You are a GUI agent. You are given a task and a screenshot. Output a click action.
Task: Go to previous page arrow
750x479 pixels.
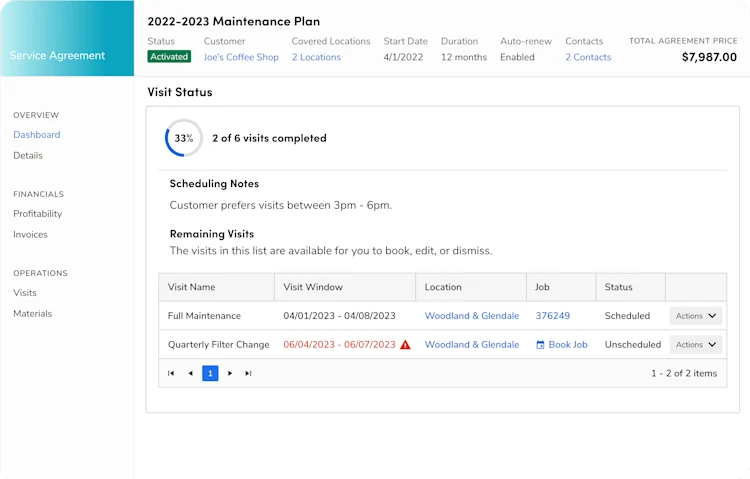point(190,373)
